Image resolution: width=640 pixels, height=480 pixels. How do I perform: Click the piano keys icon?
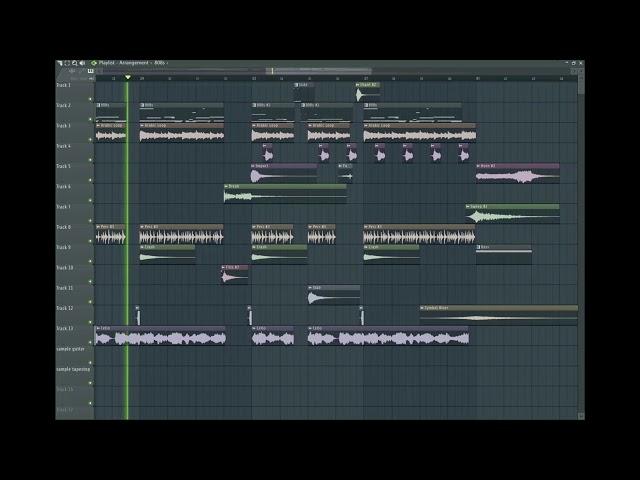coord(91,71)
